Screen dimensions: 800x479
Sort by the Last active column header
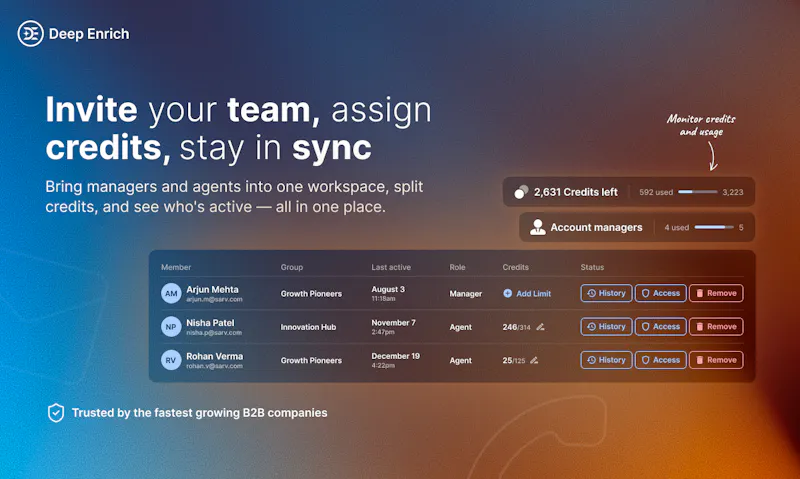pos(391,267)
